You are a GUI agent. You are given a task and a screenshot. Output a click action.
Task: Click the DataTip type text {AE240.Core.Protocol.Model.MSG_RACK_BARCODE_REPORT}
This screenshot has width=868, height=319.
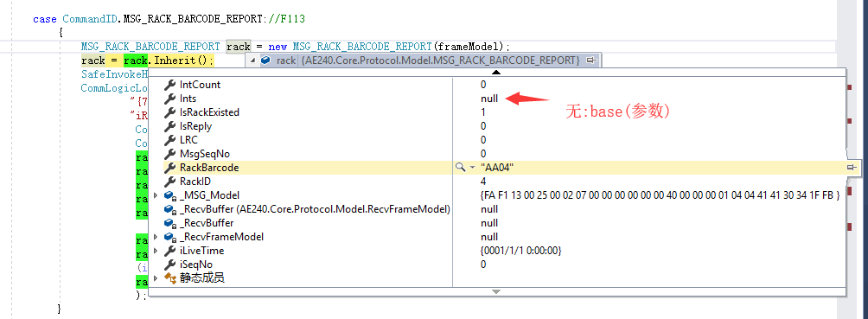click(x=441, y=61)
